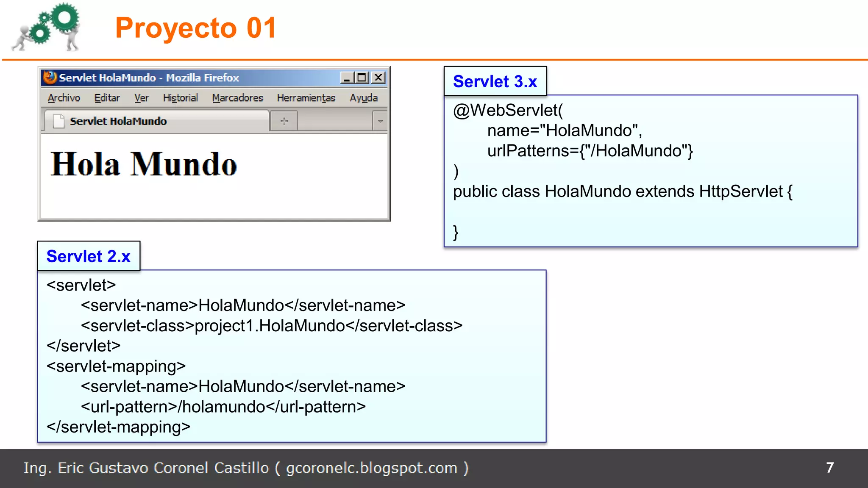
Task: Click the new tab plus button
Action: (x=284, y=121)
